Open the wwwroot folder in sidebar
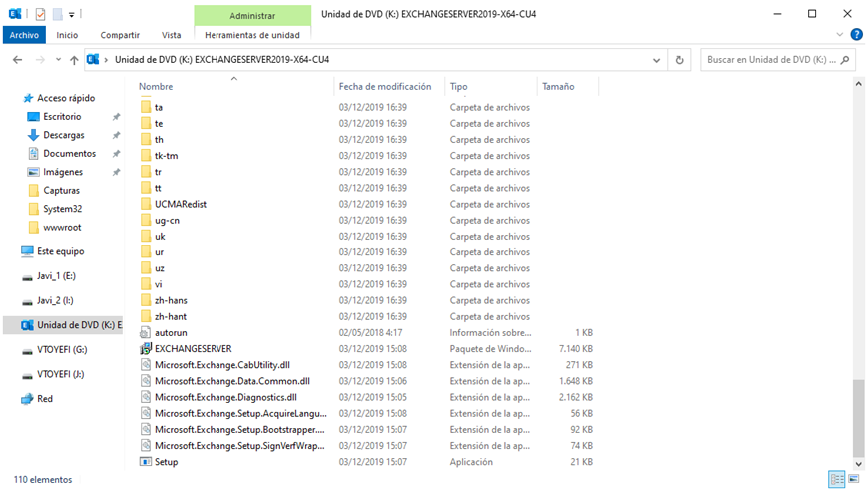Image resolution: width=868 pixels, height=491 pixels. click(x=62, y=227)
